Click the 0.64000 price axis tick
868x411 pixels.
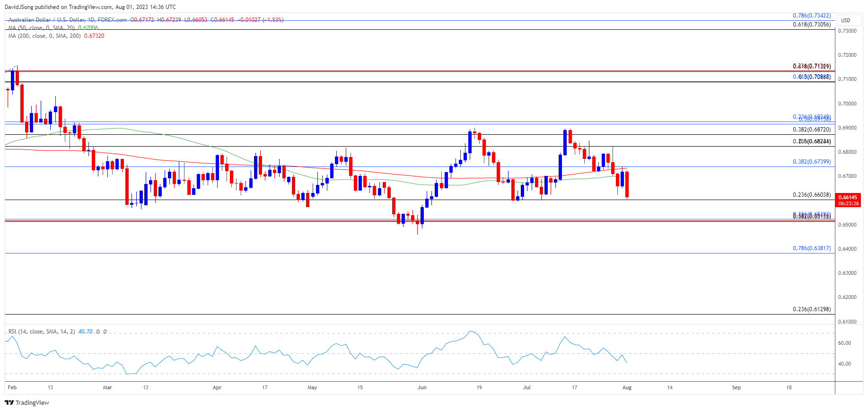tap(847, 249)
